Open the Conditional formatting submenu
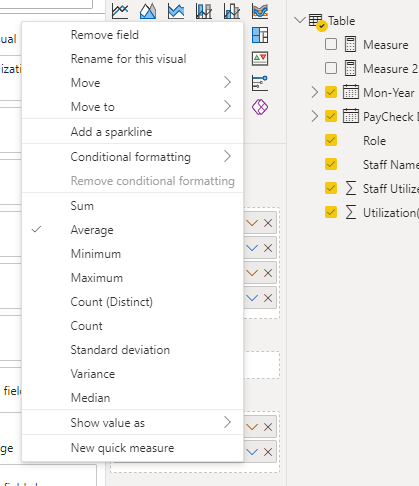The height and width of the screenshot is (486, 419). (x=133, y=156)
